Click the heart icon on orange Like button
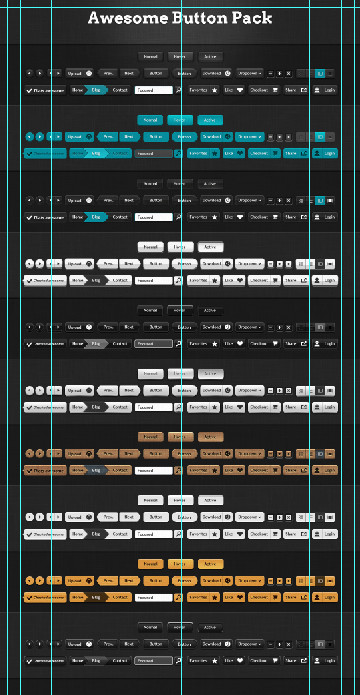 point(240,597)
